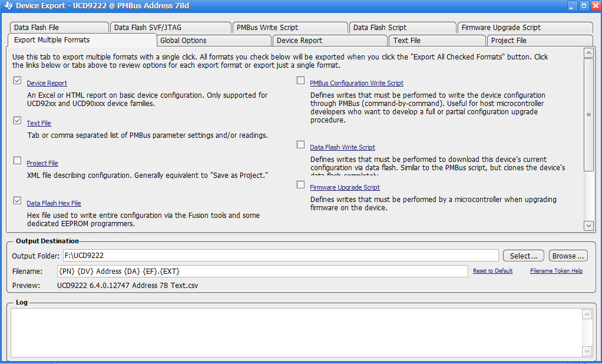Maximize the Device Export window
The height and width of the screenshot is (364, 602).
coord(584,6)
